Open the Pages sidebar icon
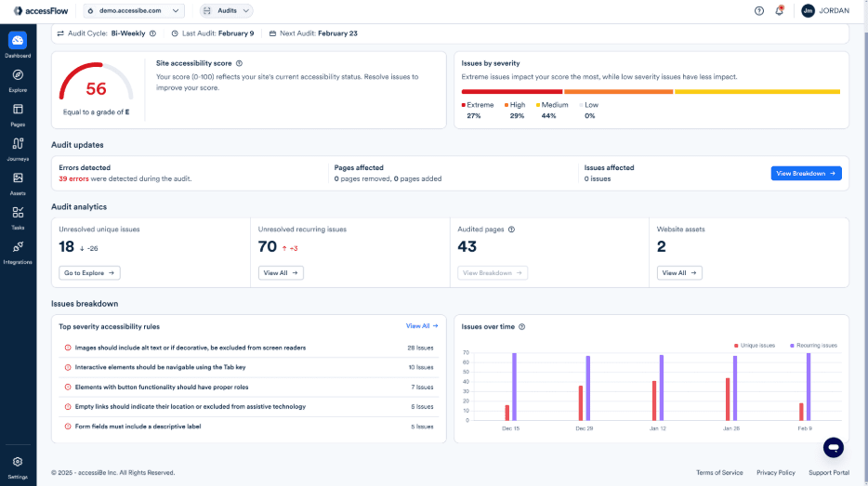868x486 pixels. click(18, 109)
